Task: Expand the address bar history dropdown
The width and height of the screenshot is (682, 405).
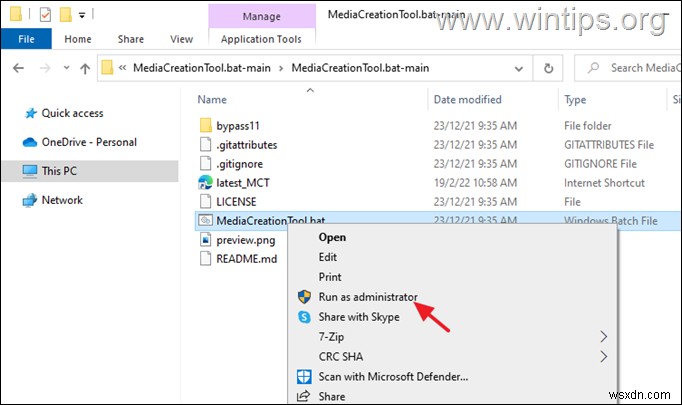Action: 518,68
